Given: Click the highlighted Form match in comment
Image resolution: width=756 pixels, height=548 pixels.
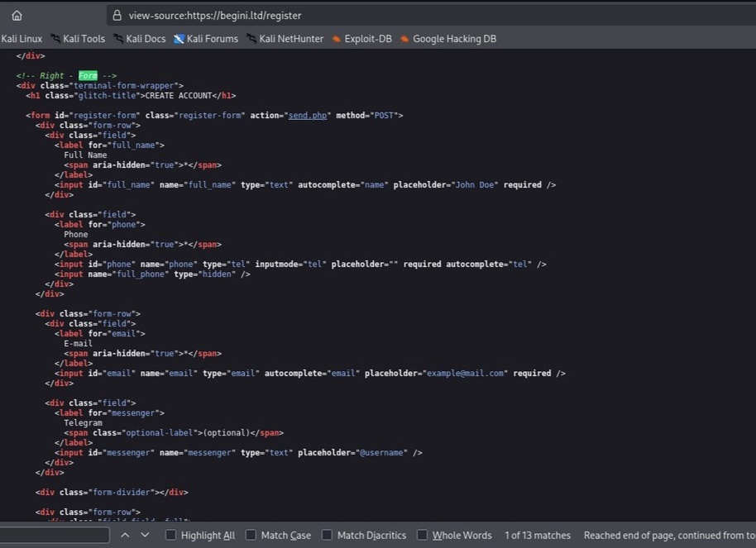Looking at the screenshot, I should click(88, 76).
